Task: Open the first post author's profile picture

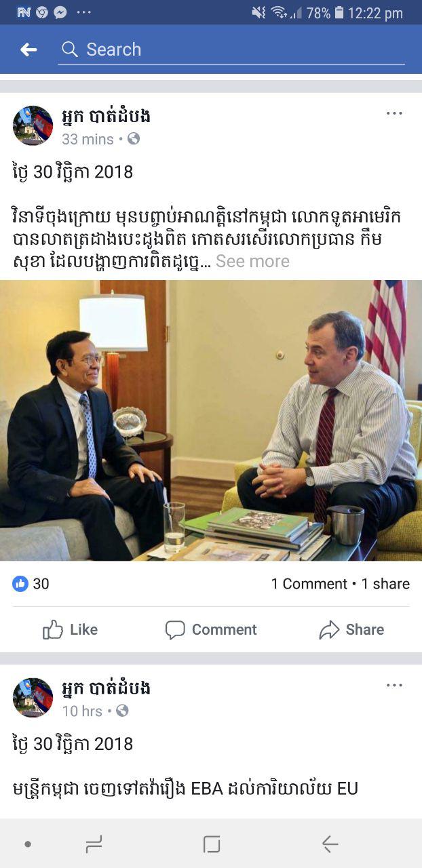Action: pos(33,125)
